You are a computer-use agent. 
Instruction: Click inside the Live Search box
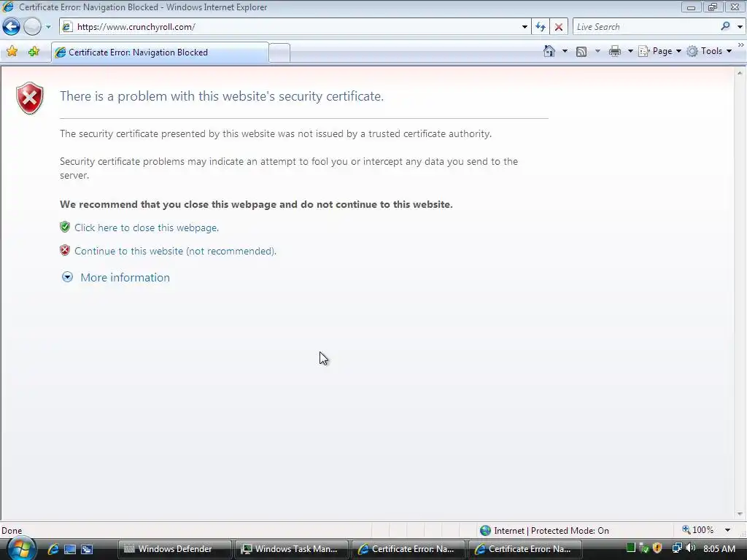[x=646, y=27]
